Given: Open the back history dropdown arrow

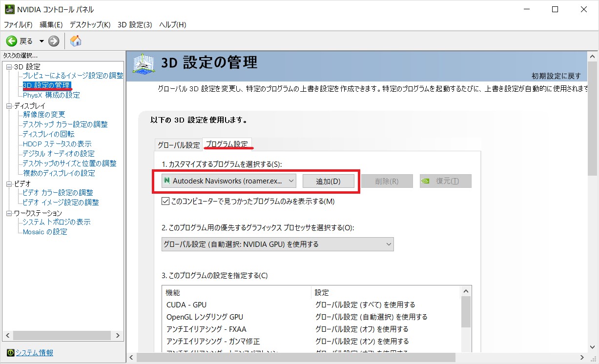Looking at the screenshot, I should [x=41, y=41].
